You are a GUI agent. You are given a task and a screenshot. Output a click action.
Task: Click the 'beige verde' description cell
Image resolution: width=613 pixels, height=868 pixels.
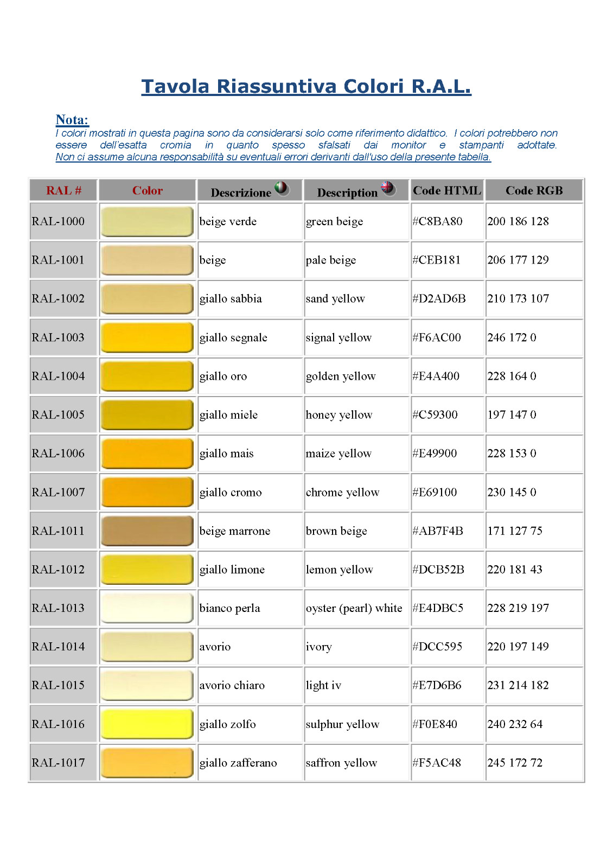[250, 221]
